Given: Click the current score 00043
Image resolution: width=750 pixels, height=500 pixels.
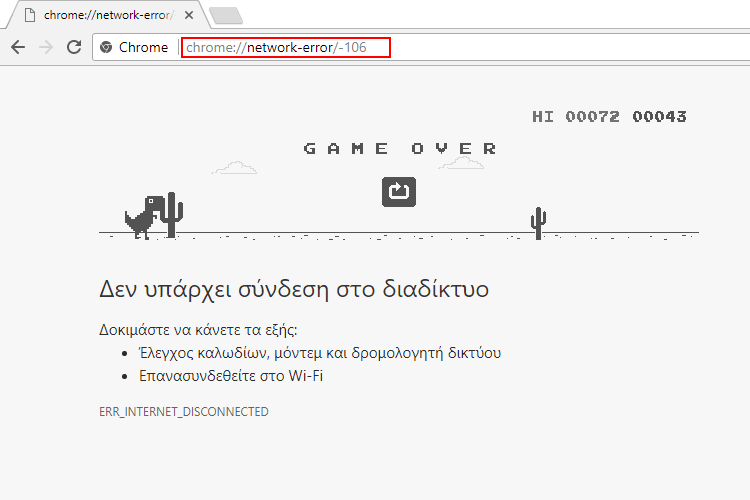Looking at the screenshot, I should click(659, 116).
